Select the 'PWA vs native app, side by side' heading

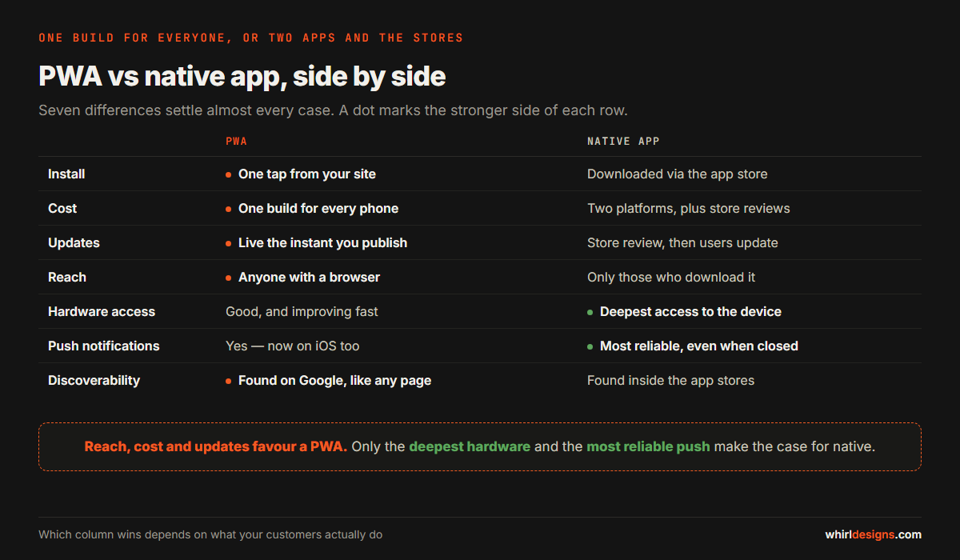pyautogui.click(x=242, y=76)
